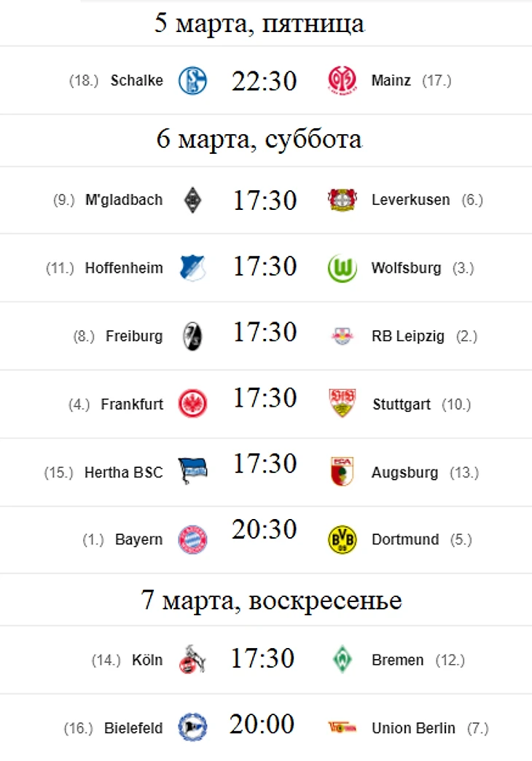532x761 pixels.
Task: Open the Stuttgart team link
Action: pyautogui.click(x=402, y=405)
